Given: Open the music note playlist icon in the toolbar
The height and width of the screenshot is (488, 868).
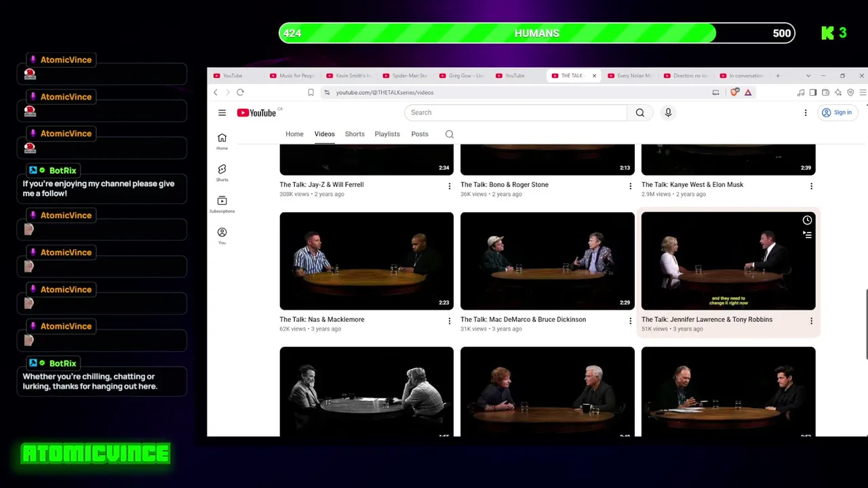Looking at the screenshot, I should [801, 92].
